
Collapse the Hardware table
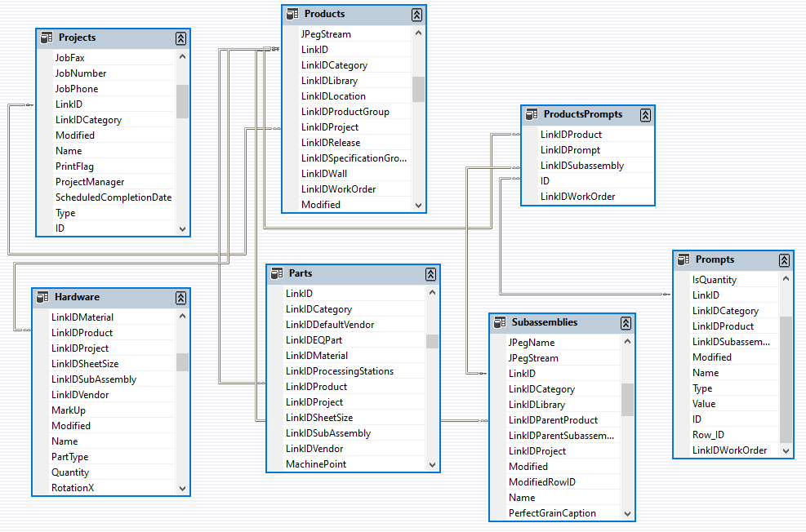click(x=181, y=298)
